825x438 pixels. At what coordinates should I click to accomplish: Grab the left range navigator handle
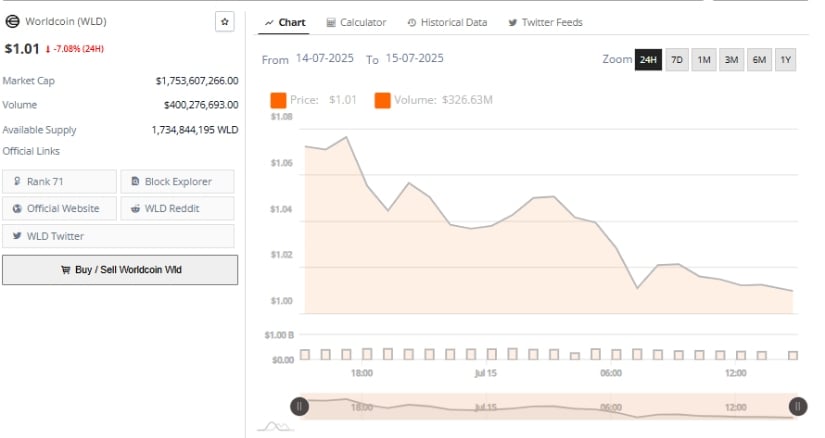coord(300,406)
